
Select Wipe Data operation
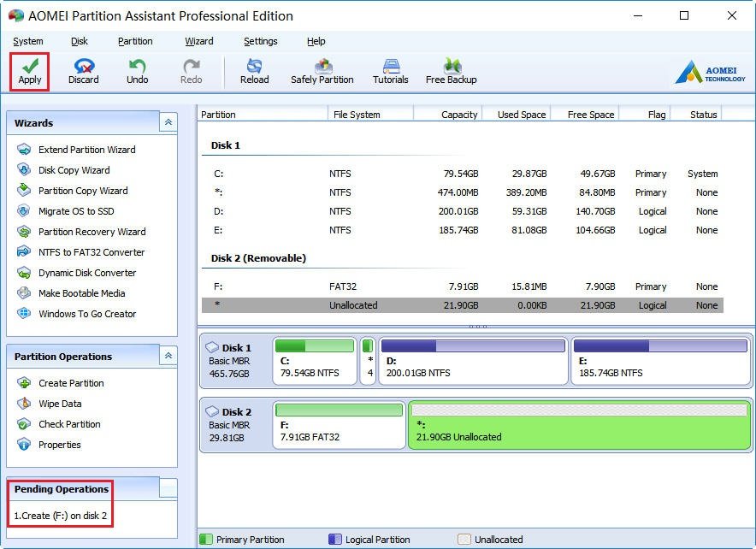pos(60,404)
